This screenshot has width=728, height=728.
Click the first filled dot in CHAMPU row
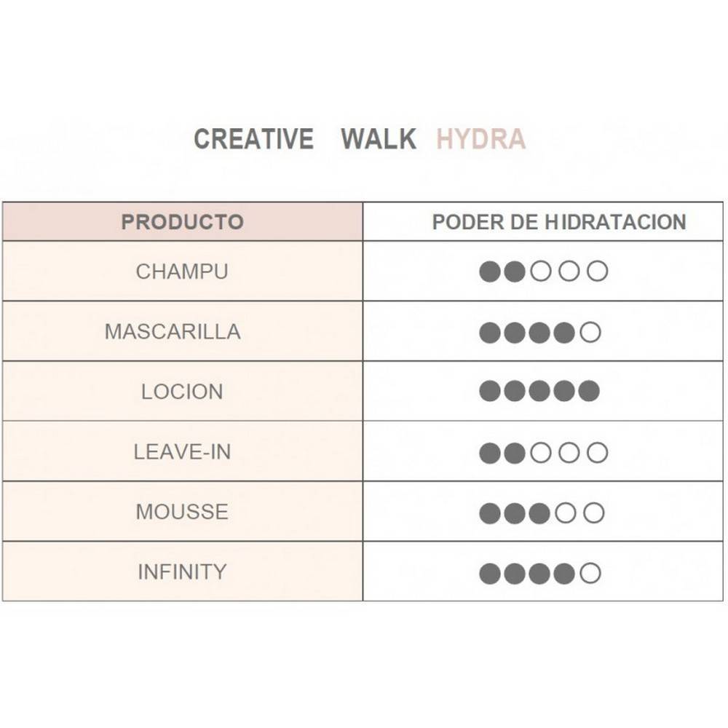490,272
